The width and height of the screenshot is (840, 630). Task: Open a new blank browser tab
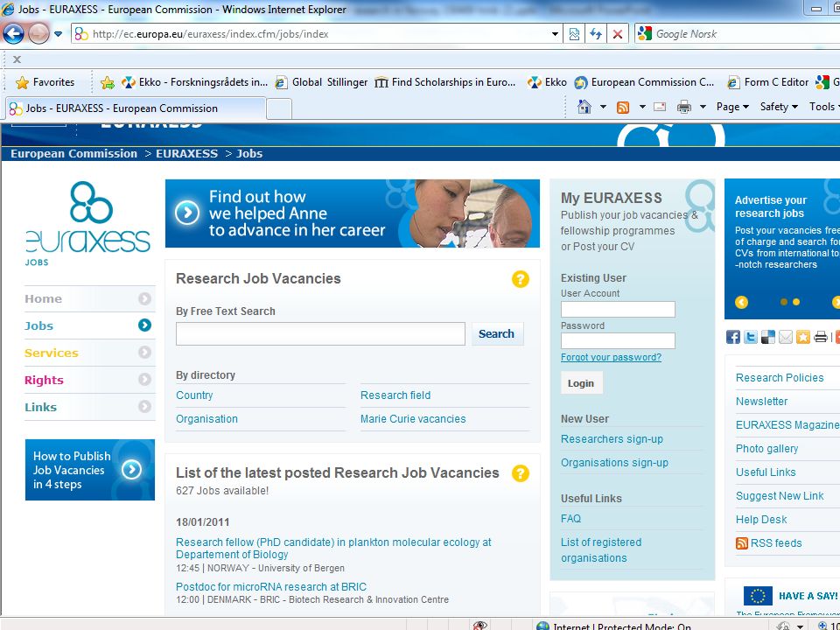279,108
